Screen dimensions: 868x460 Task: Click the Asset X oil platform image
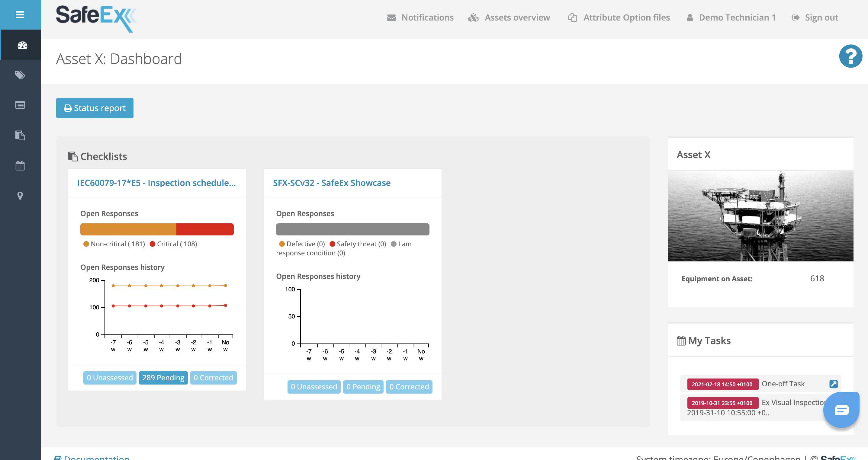point(760,216)
